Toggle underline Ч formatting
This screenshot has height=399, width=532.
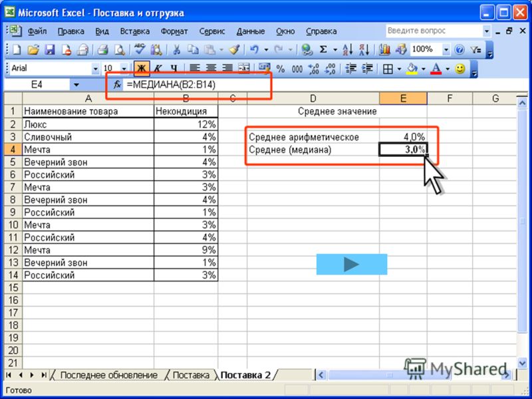tap(174, 69)
